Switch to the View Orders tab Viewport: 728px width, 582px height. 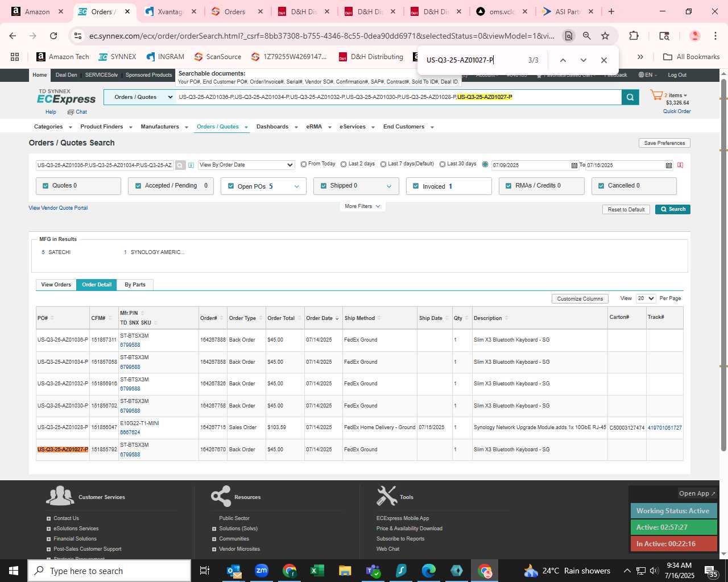click(56, 285)
